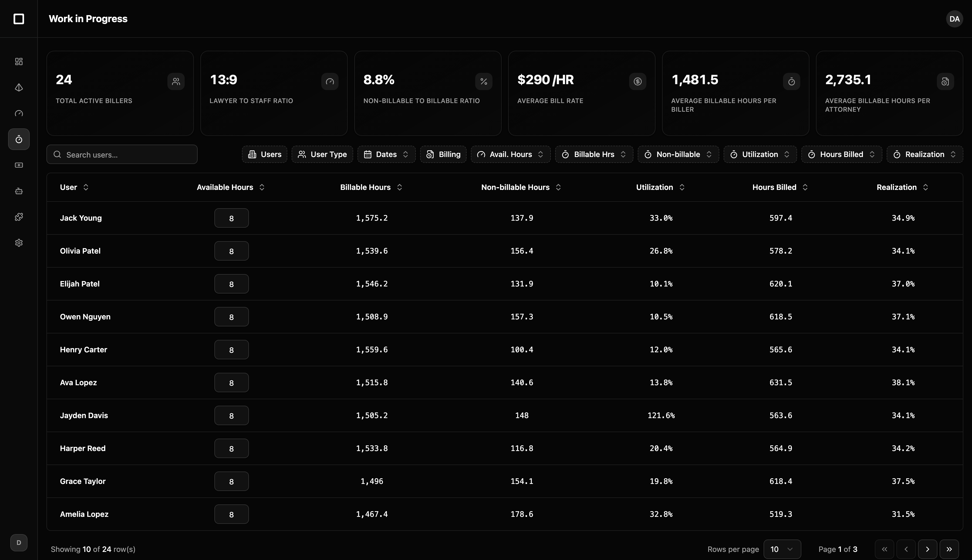Click the D avatar at bottom of sidebar
The image size is (972, 560).
tap(18, 542)
